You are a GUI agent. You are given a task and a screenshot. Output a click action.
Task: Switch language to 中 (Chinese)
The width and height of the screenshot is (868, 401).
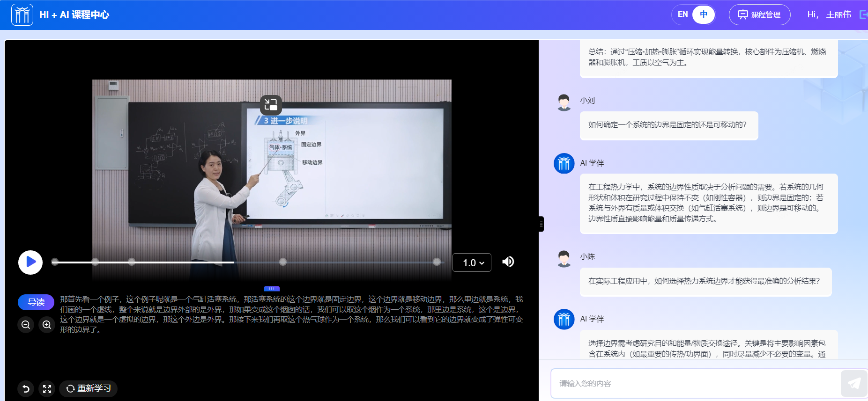[703, 15]
